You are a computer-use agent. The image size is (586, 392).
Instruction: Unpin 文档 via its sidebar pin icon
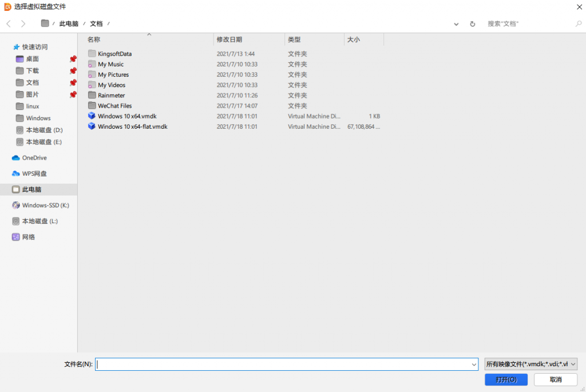73,82
